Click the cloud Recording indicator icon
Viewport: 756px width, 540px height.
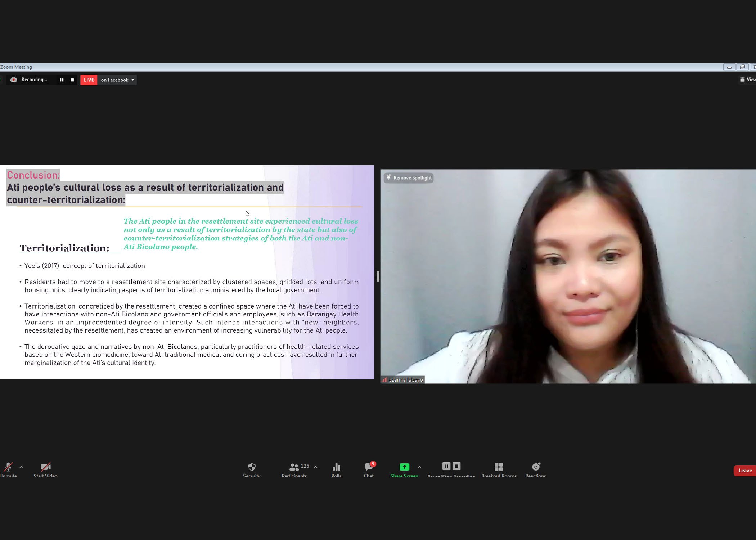[x=14, y=80]
